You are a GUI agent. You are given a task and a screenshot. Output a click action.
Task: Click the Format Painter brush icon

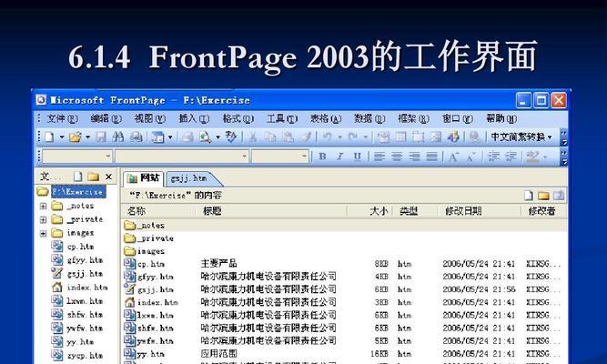pos(306,136)
